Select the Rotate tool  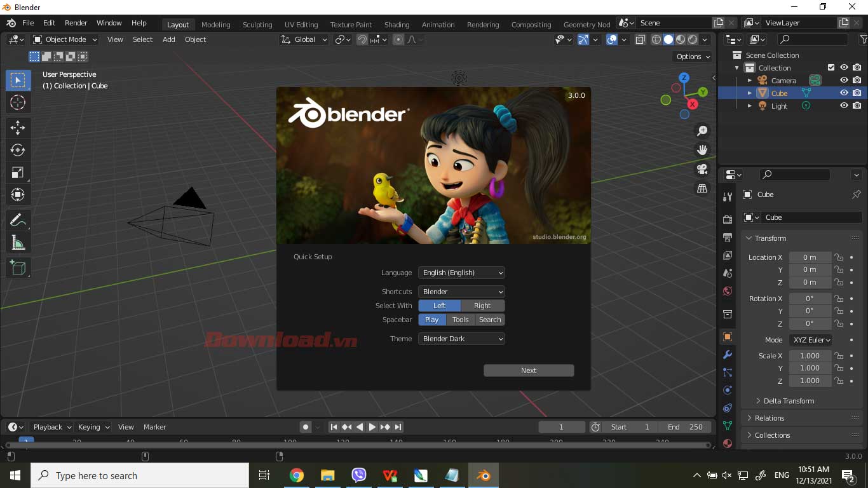tap(18, 150)
